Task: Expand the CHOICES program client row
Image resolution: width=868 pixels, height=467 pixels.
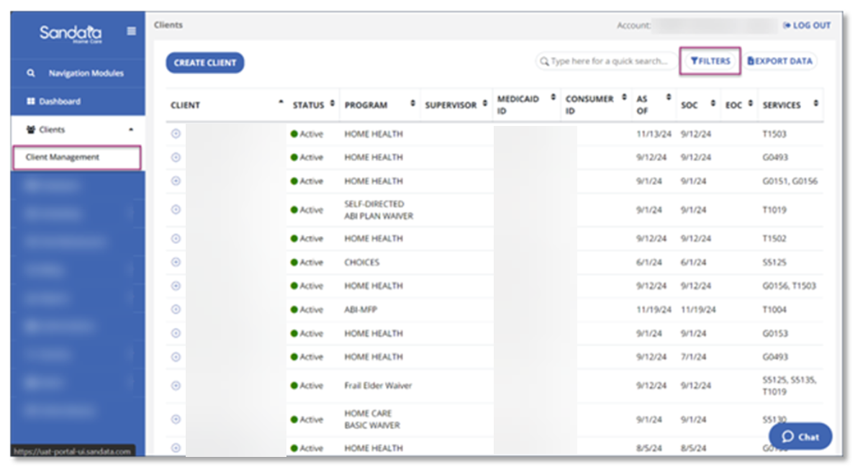Action: [x=176, y=263]
